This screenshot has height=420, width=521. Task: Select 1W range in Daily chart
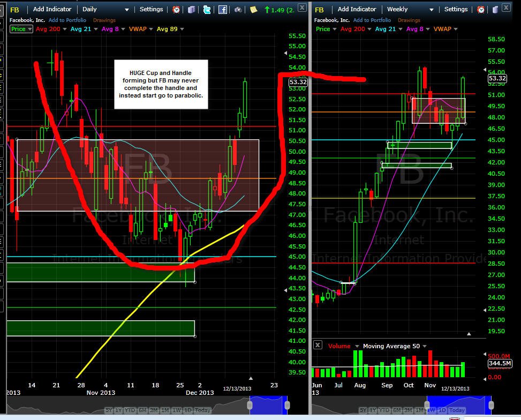coord(177,410)
